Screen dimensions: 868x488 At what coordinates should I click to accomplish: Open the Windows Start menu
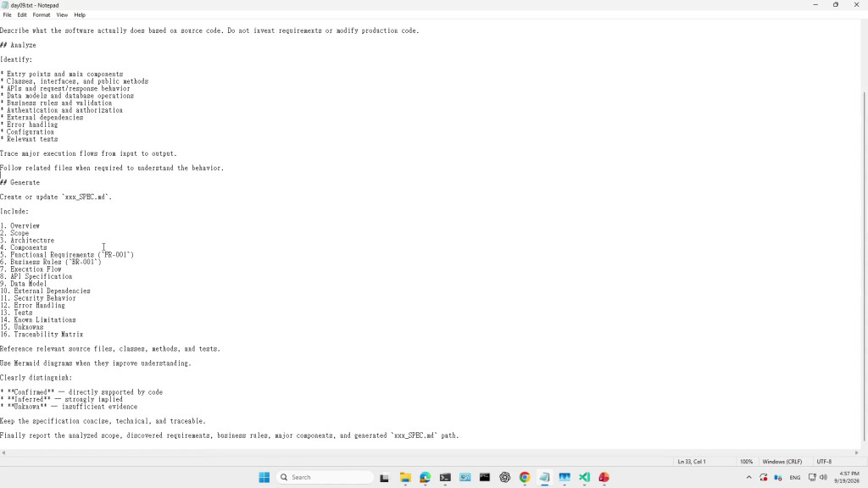[x=264, y=477]
